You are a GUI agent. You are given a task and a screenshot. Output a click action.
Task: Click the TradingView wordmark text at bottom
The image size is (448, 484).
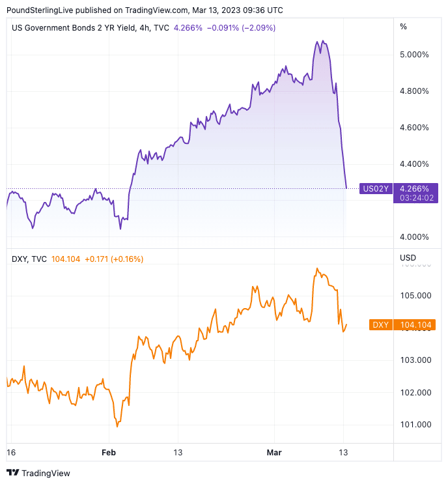[x=46, y=473]
